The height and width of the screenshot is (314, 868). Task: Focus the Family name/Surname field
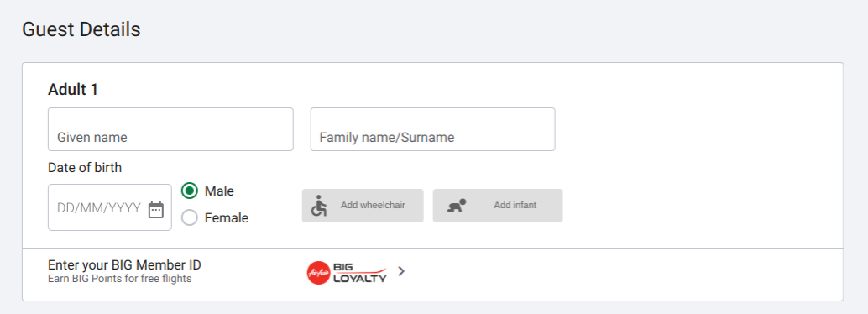(433, 129)
